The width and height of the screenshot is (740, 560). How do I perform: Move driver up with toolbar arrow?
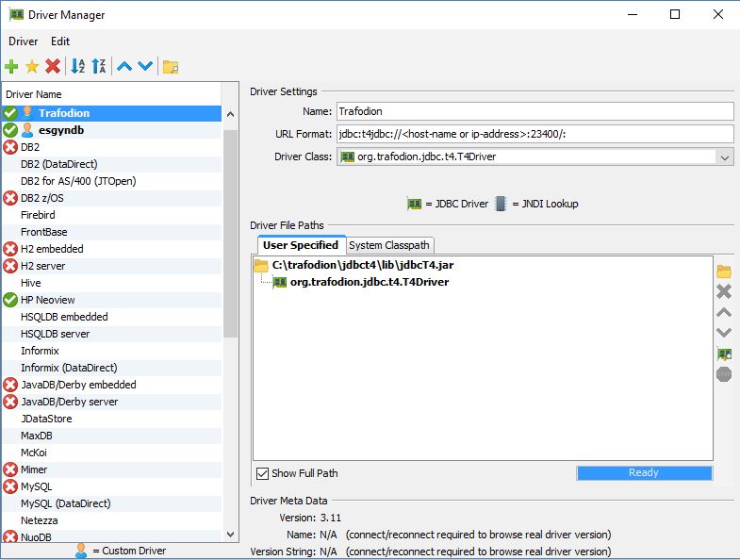click(124, 66)
